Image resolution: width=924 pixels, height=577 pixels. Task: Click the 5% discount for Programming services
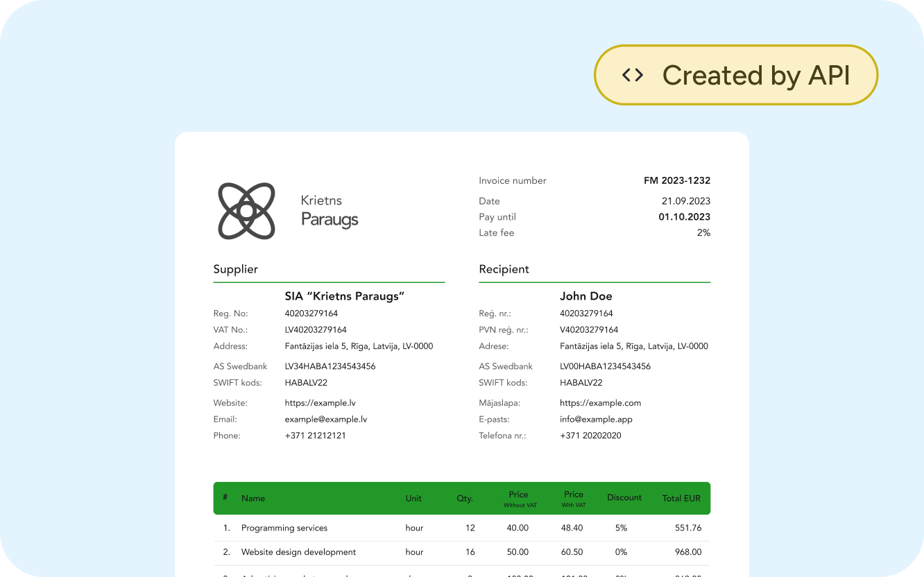621,528
